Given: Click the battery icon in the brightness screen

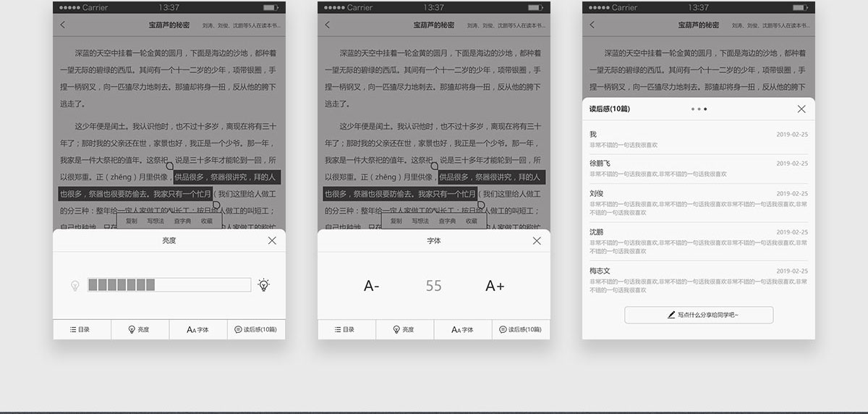Looking at the screenshot, I should 271,7.
